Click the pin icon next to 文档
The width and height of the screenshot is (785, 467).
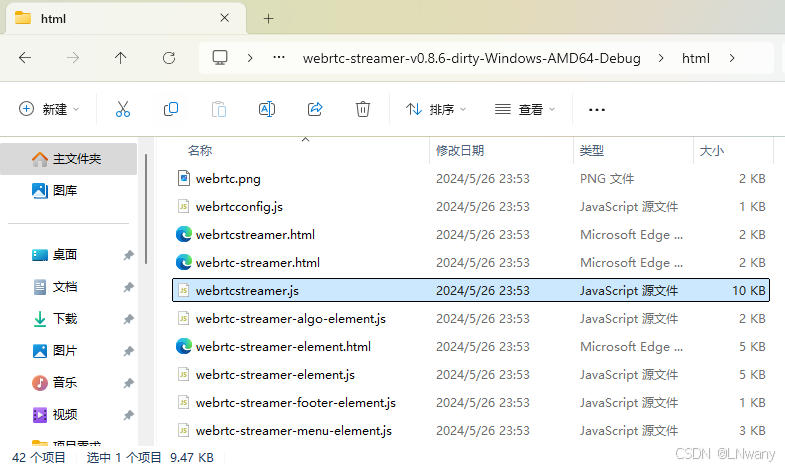(128, 287)
